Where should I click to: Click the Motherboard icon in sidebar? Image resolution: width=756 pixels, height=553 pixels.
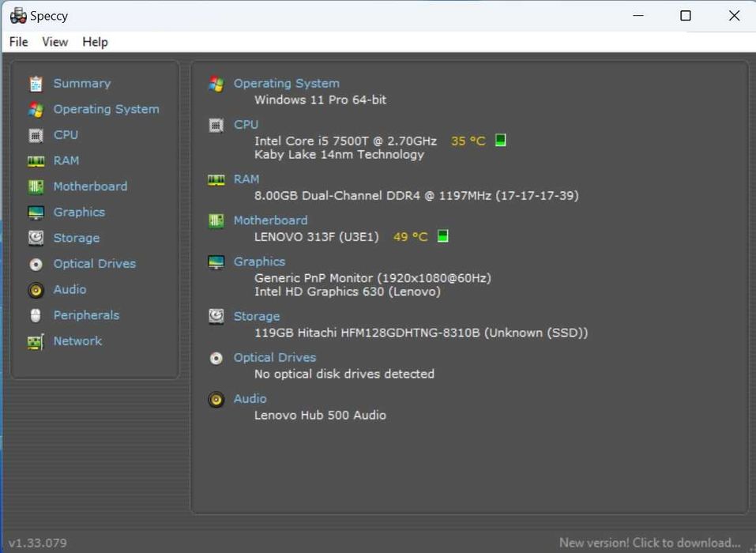click(x=36, y=186)
